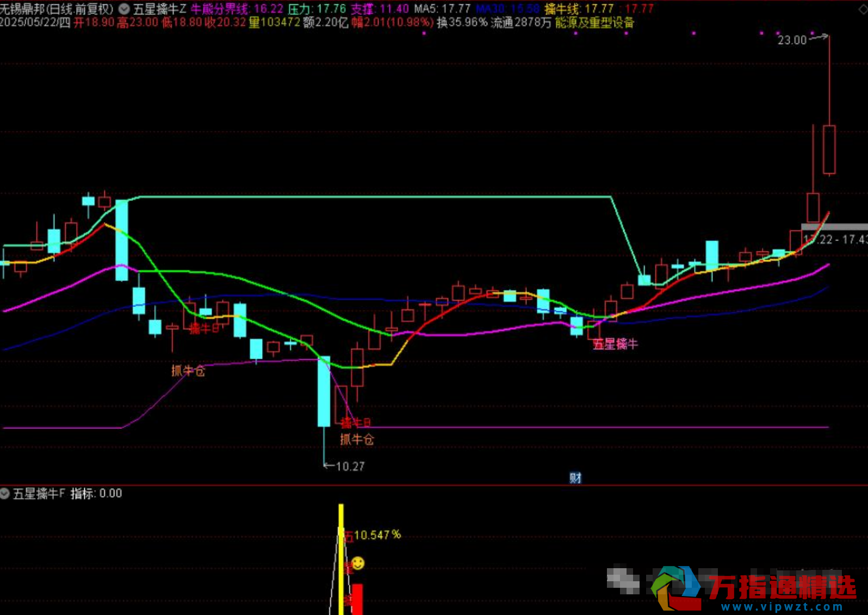The image size is (868, 615).
Task: Click the change value 幅2.01(10.98%)
Action: (393, 22)
